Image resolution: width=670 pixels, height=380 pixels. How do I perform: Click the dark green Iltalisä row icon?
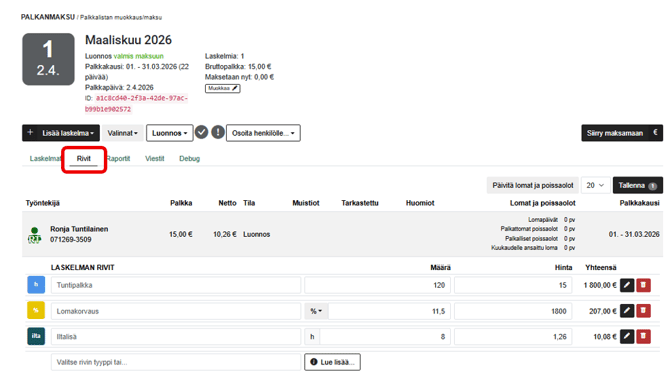36,336
